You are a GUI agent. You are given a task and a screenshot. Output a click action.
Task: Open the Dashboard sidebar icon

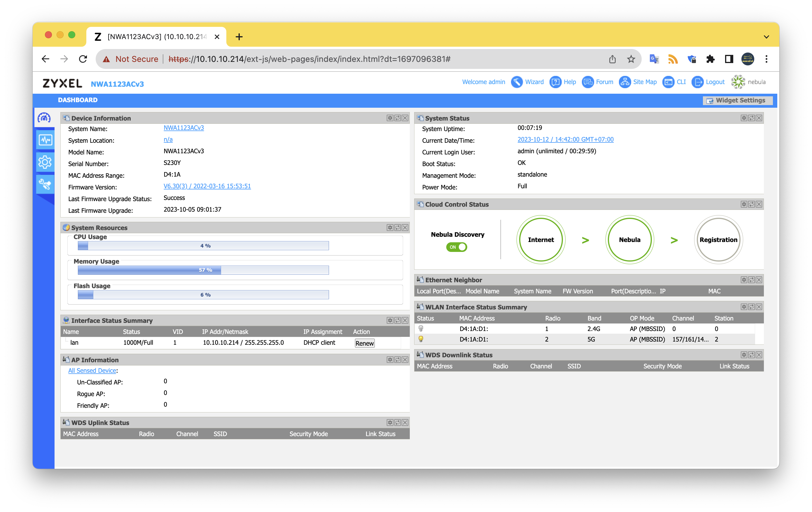point(45,118)
